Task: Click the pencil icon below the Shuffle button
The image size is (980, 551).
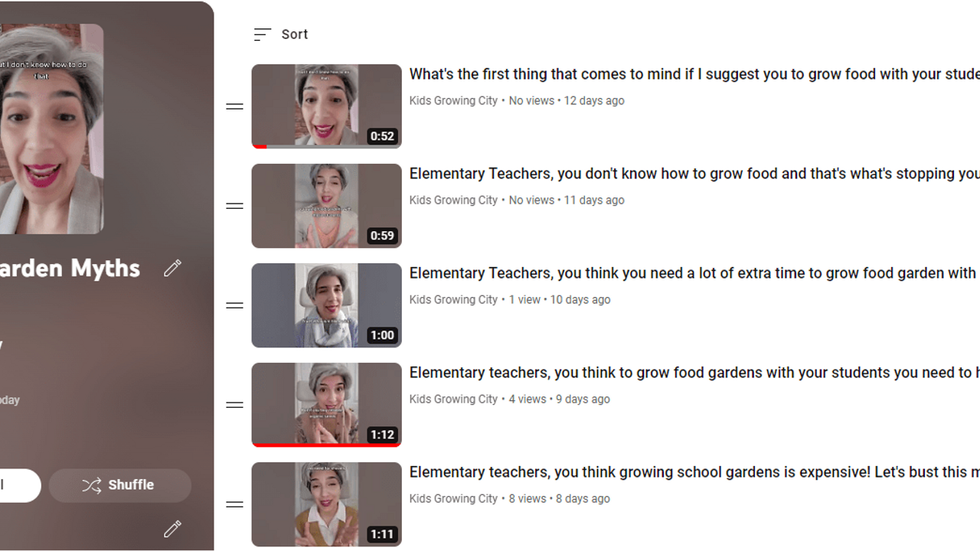Action: pyautogui.click(x=172, y=529)
